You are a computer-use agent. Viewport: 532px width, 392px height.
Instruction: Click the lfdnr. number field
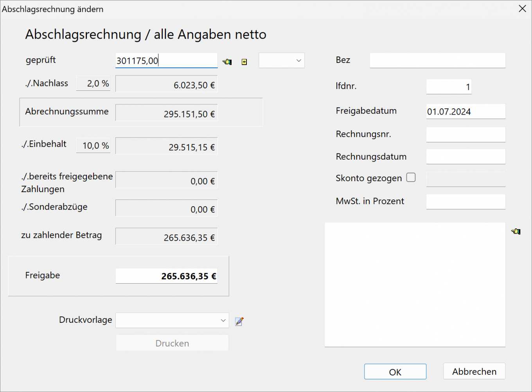coord(449,87)
